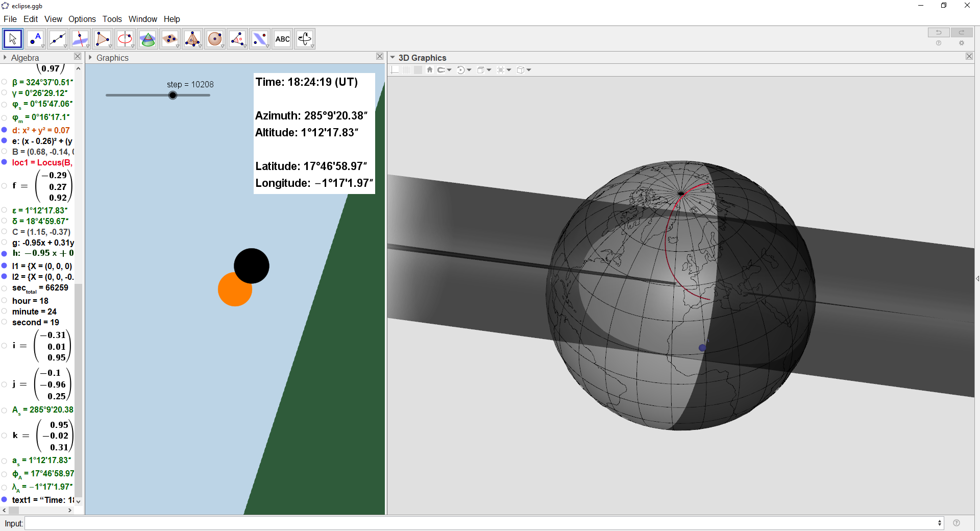980x531 pixels.
Task: Open the View menu
Action: click(x=53, y=19)
